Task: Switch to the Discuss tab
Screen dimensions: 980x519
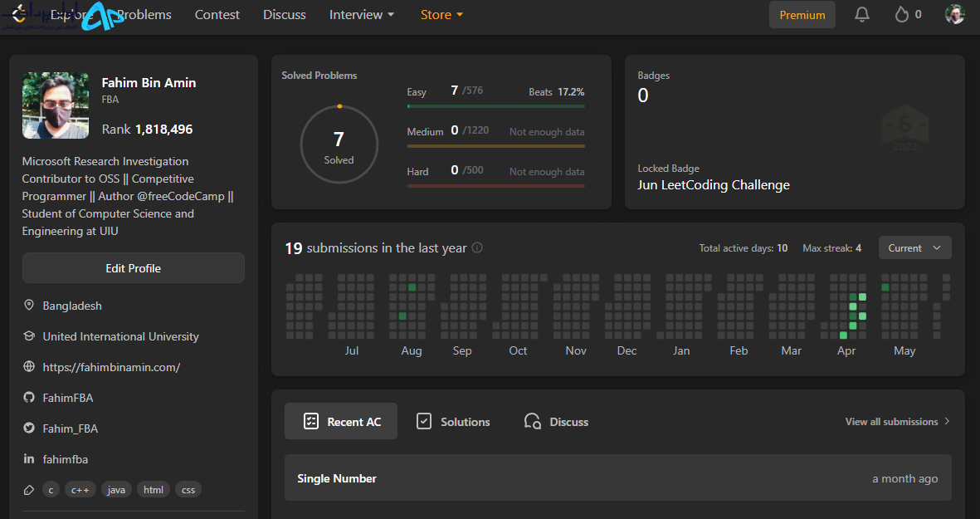Action: coord(556,422)
